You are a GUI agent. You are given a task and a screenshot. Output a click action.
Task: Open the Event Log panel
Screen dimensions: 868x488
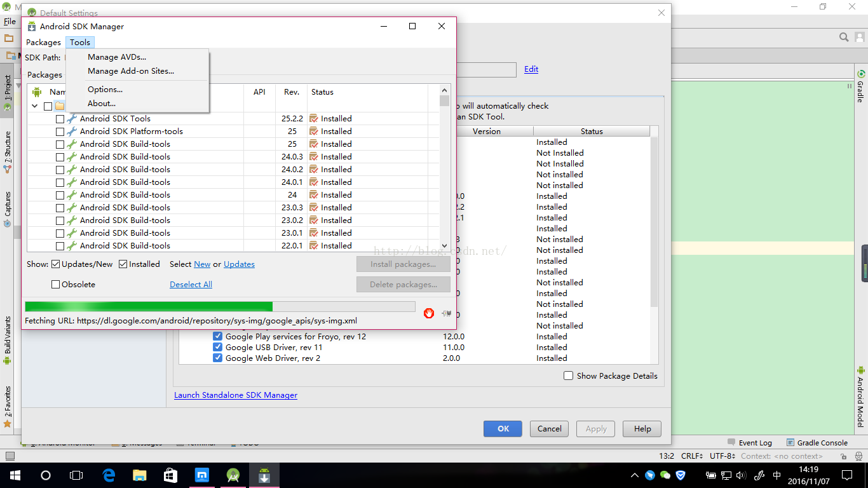[x=749, y=443]
